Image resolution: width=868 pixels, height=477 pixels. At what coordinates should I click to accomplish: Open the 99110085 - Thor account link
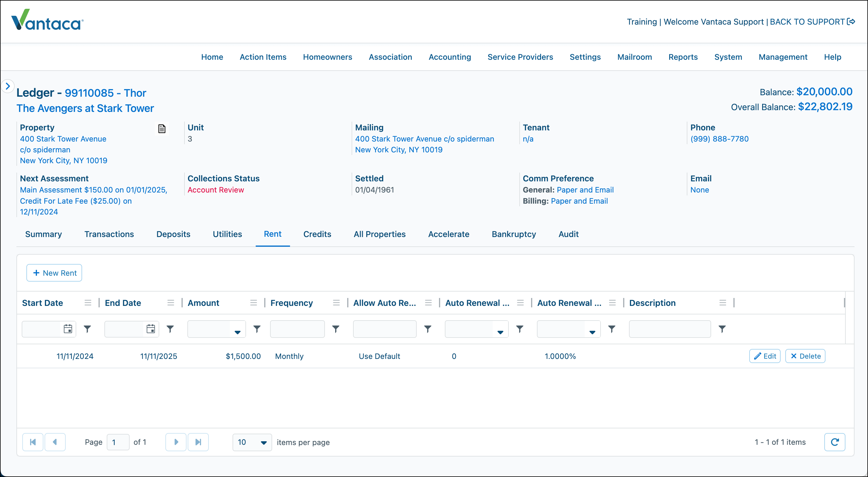106,93
